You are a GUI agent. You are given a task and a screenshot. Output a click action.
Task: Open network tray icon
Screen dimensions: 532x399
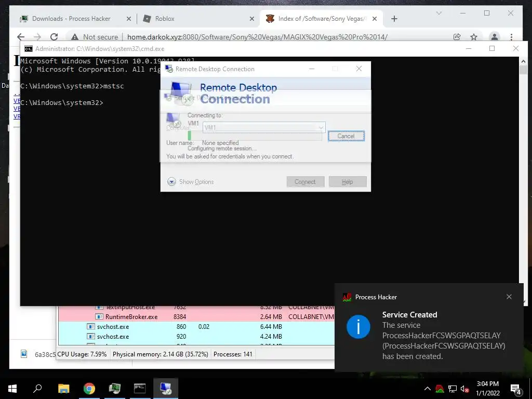coord(453,389)
